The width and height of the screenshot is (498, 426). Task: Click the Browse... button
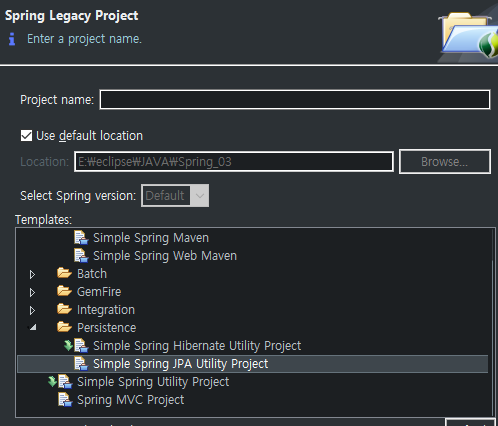[x=445, y=162]
